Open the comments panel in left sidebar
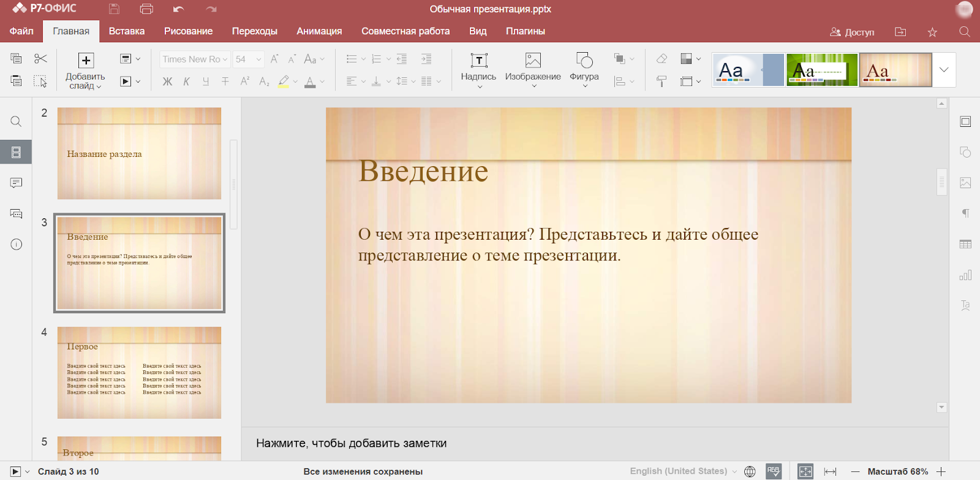The width and height of the screenshot is (980, 480). (17, 183)
